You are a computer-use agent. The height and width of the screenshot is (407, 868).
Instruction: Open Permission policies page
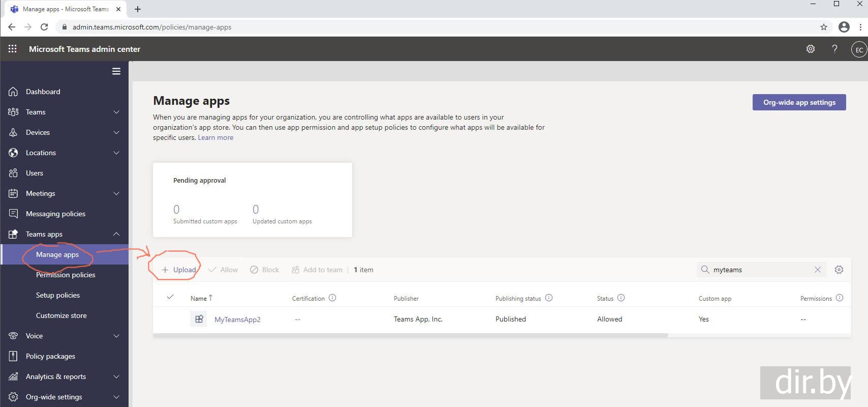pos(66,275)
